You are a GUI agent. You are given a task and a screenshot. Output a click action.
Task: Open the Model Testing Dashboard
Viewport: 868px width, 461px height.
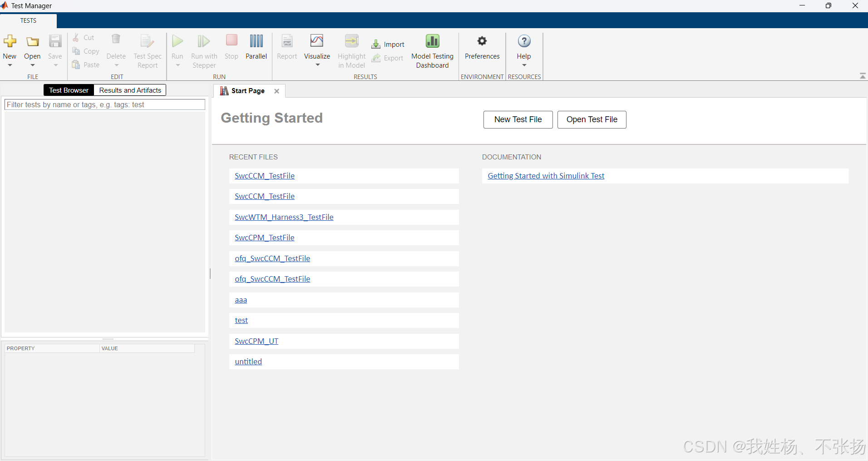(432, 51)
